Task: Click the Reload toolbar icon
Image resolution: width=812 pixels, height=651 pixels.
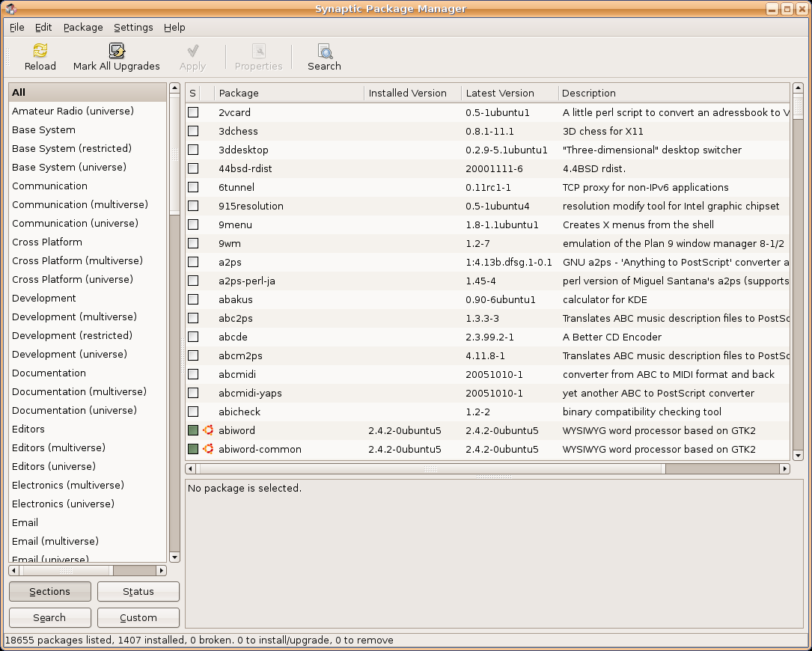Action: click(x=40, y=50)
